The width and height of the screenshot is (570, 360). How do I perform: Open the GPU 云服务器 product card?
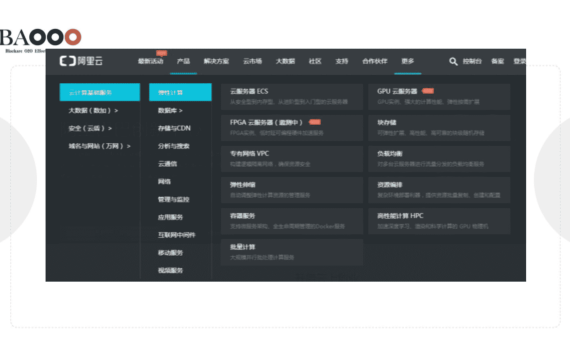point(439,97)
